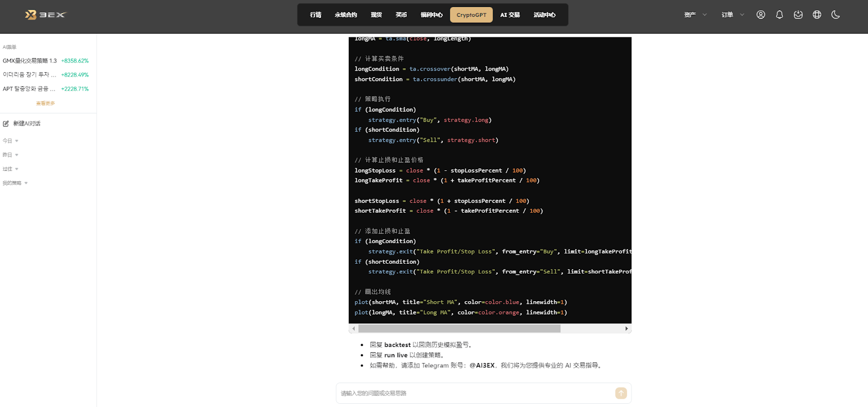The image size is (868, 407).
Task: Click the longStopLoss code line
Action: (x=440, y=170)
